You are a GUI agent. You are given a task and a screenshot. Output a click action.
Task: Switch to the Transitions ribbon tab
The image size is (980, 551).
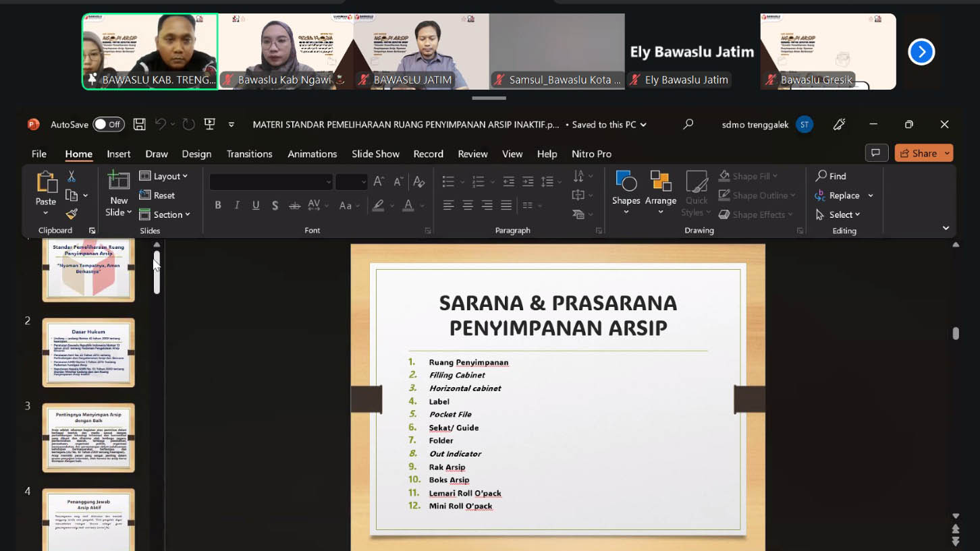[x=249, y=154]
